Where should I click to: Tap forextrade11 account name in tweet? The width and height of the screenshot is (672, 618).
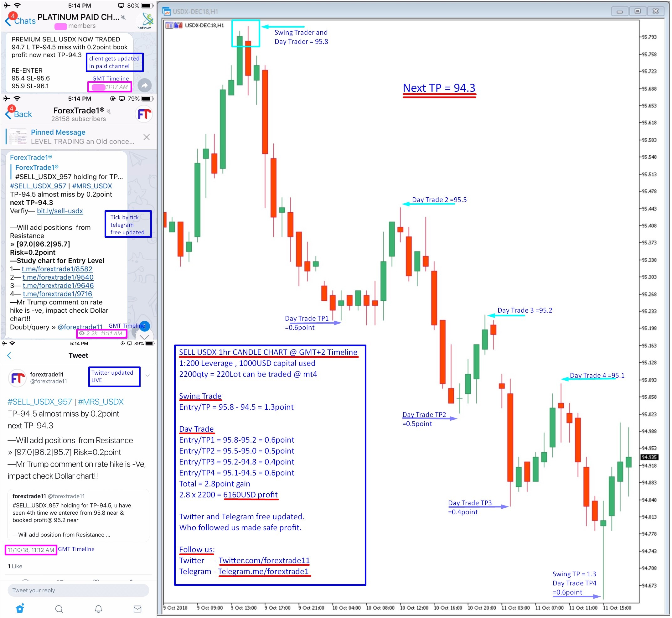47,375
